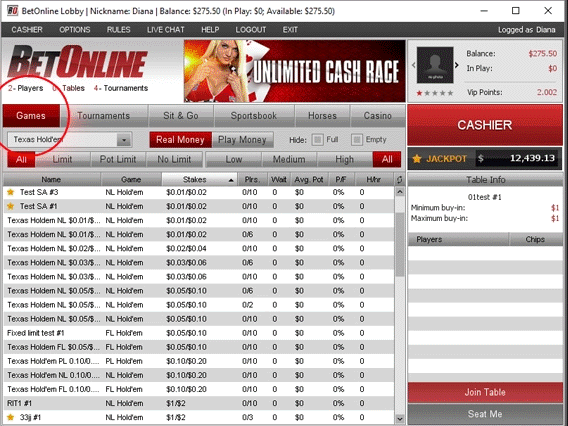
Task: Sort by P/F column header
Action: pos(341,180)
